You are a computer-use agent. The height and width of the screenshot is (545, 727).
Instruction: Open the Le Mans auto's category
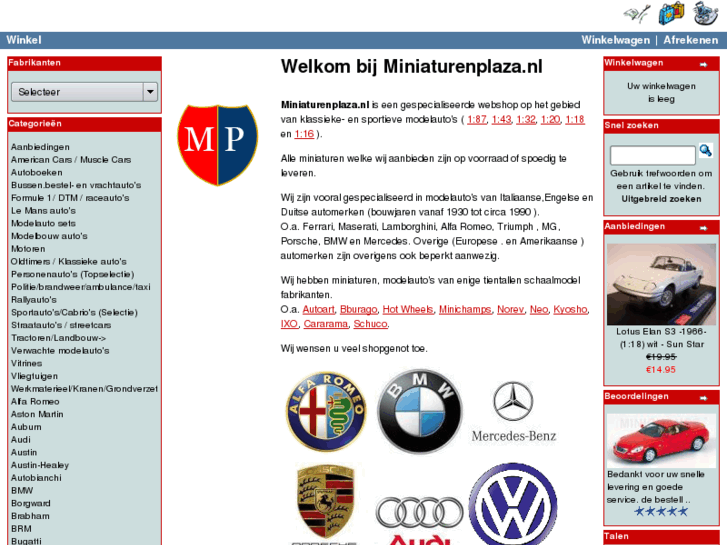(43, 211)
